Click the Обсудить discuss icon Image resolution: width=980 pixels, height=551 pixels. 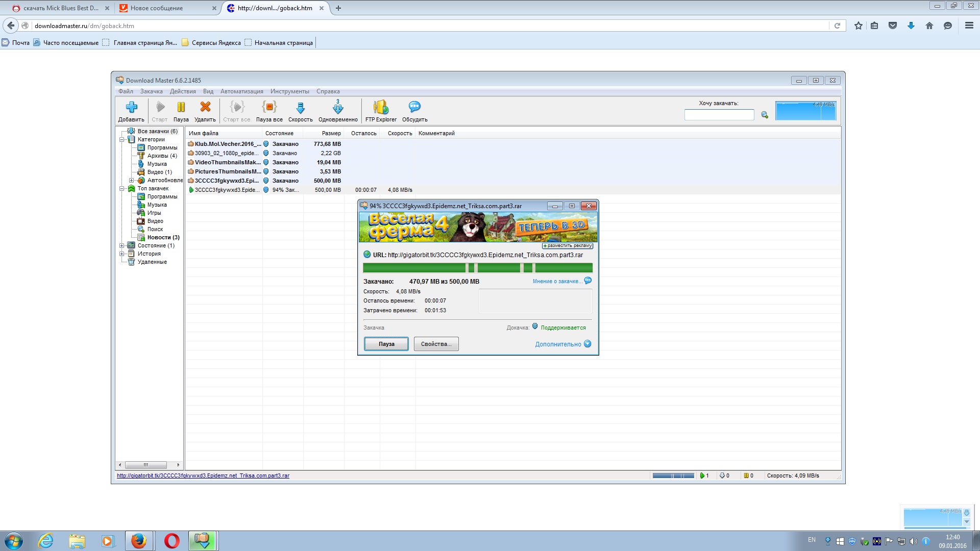[x=414, y=107]
